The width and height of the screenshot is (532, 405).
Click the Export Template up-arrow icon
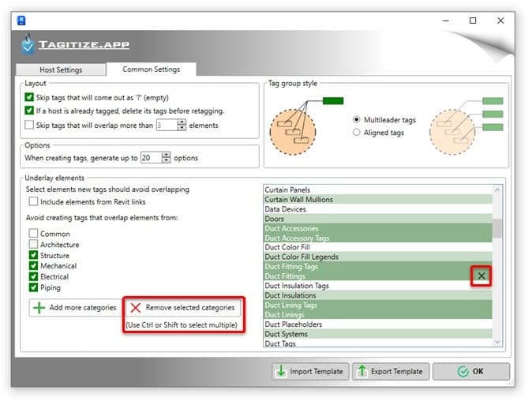click(x=362, y=371)
